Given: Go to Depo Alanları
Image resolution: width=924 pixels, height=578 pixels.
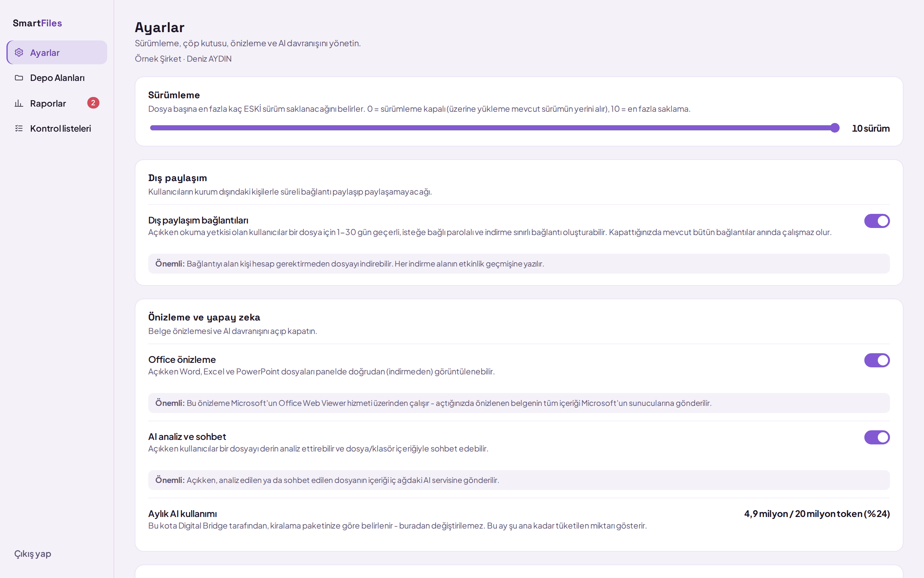Looking at the screenshot, I should [57, 78].
